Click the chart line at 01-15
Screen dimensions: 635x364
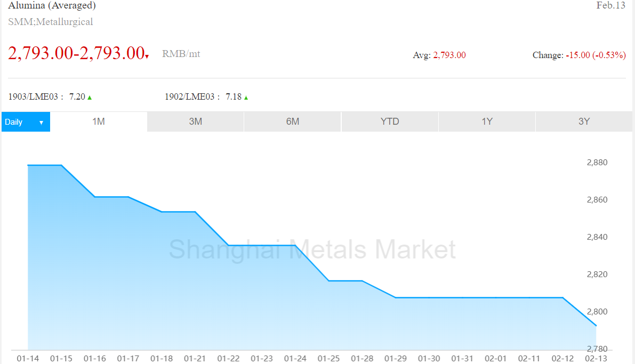[x=61, y=165]
